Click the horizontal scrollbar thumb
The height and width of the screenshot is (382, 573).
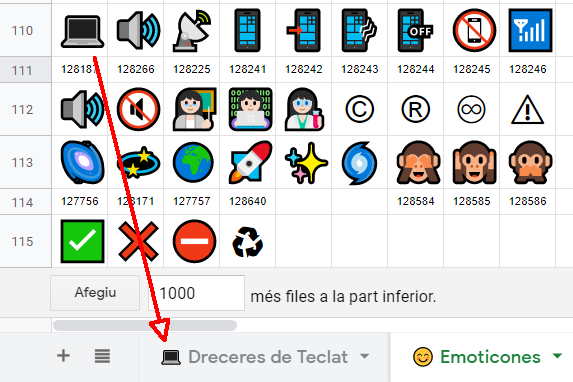click(145, 325)
